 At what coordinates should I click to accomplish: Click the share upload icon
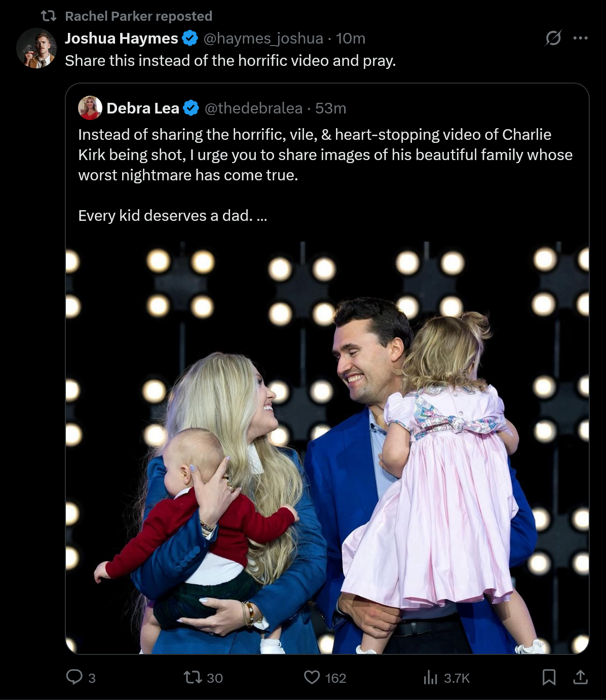click(580, 677)
